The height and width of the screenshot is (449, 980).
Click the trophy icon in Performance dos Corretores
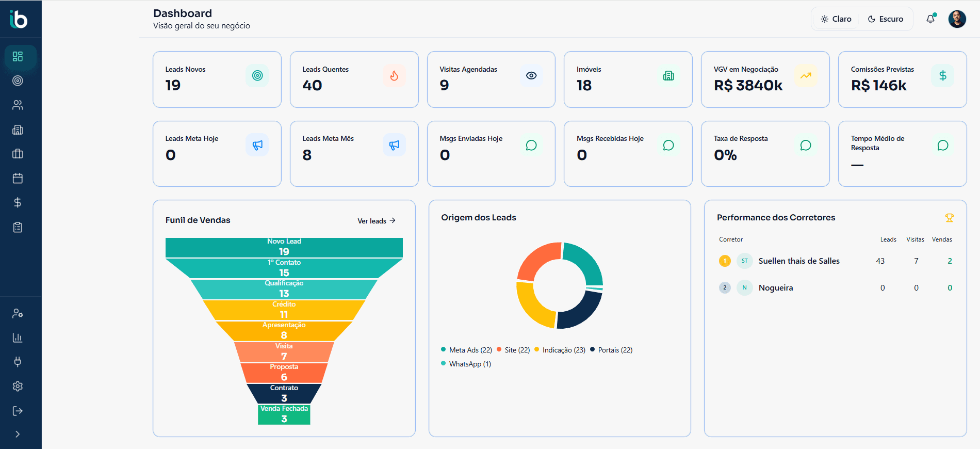click(x=949, y=218)
